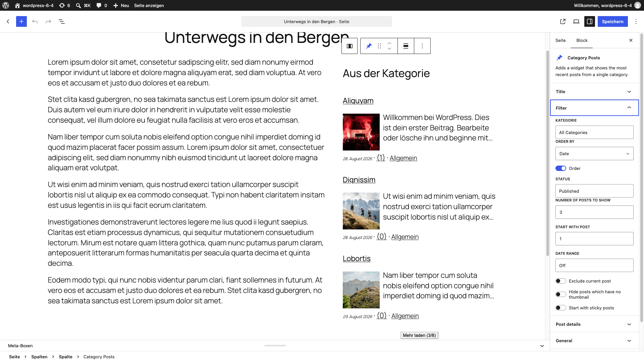Click Mehr laden (3/8) button
The width and height of the screenshot is (644, 362).
pyautogui.click(x=419, y=335)
